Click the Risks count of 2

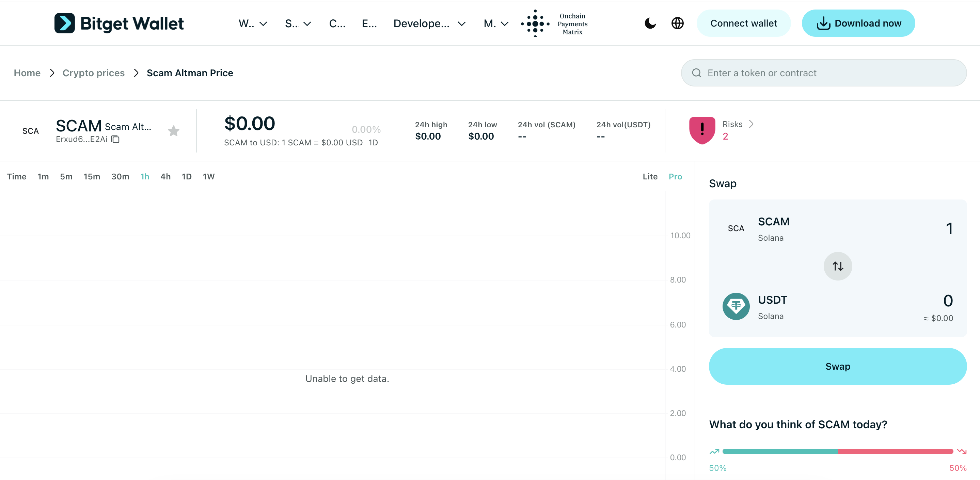pyautogui.click(x=725, y=137)
